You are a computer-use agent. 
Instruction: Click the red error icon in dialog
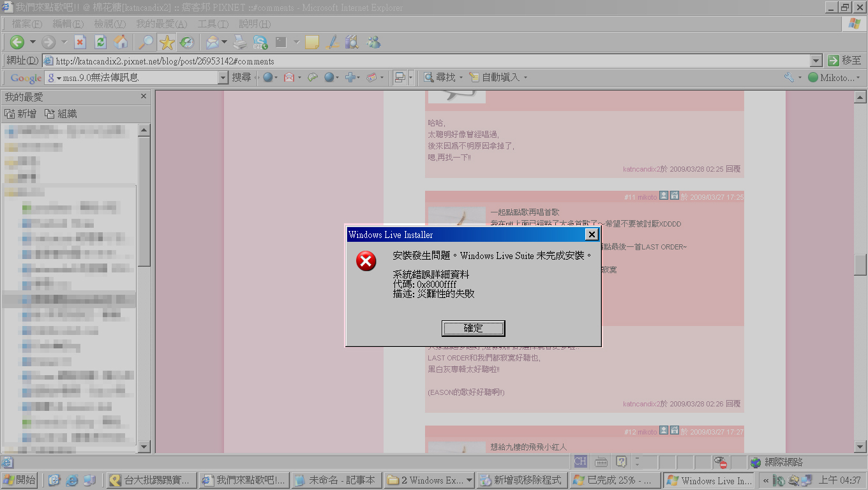click(x=366, y=261)
